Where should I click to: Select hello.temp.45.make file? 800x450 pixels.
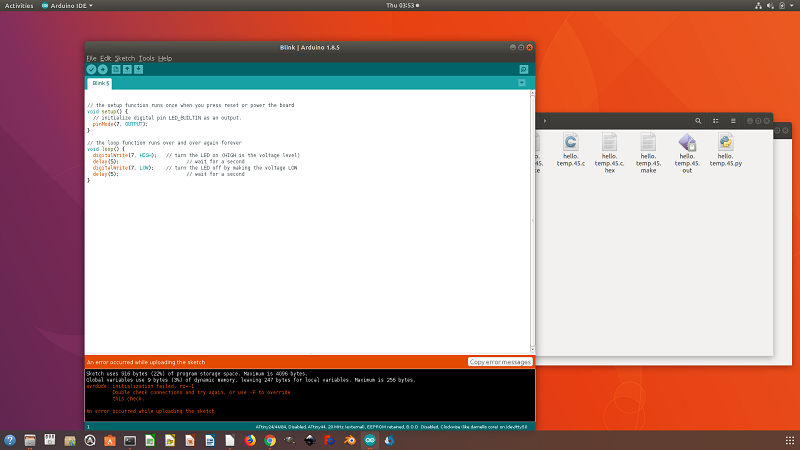[x=648, y=153]
